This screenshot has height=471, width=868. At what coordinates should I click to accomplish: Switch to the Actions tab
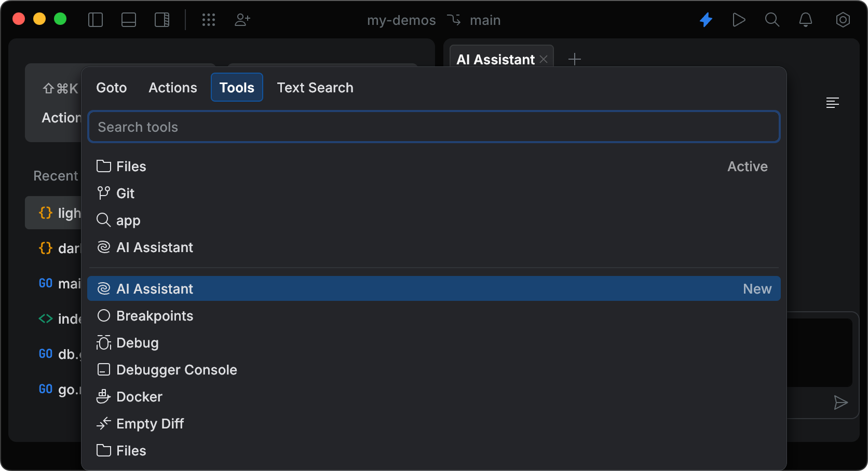coord(172,87)
